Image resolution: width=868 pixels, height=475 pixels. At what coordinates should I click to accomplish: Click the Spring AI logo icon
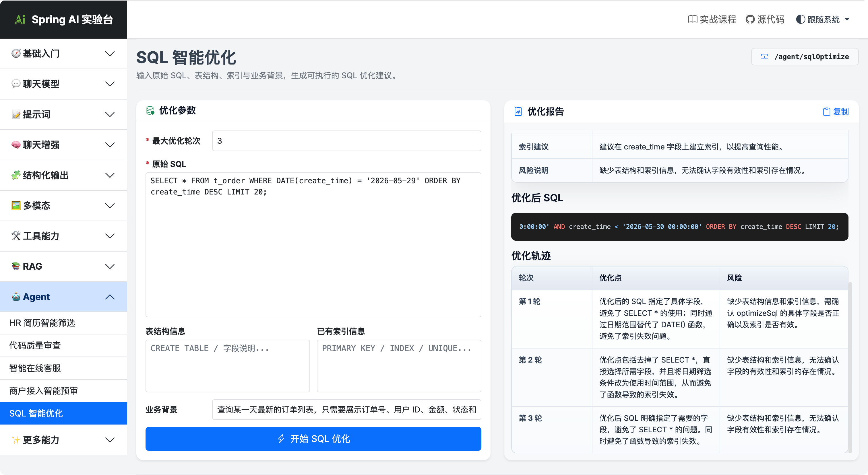coord(20,19)
